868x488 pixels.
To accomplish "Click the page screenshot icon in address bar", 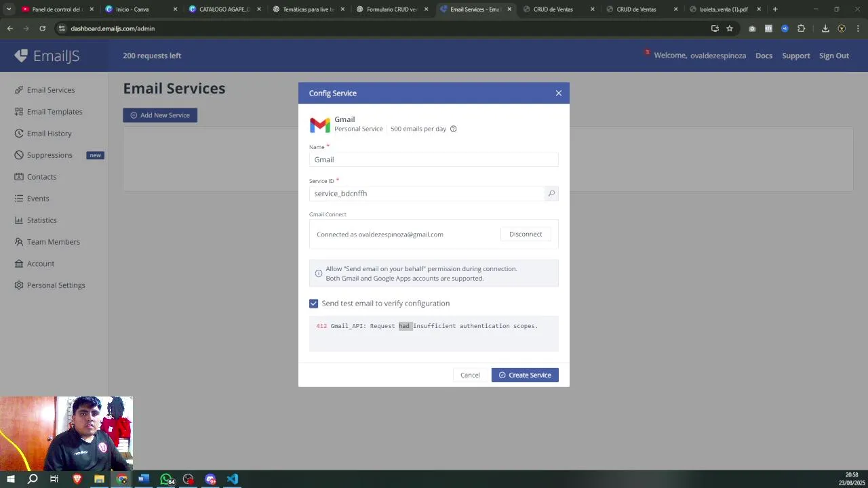I will 715,28.
